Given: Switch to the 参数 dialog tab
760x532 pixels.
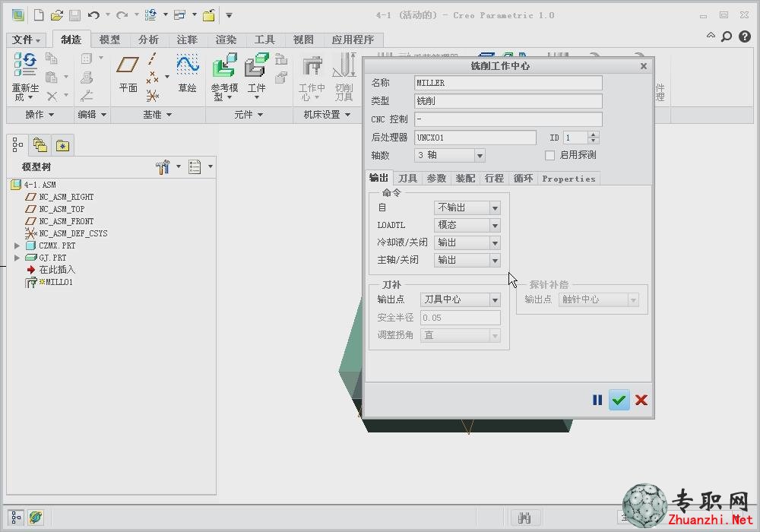Looking at the screenshot, I should pyautogui.click(x=436, y=179).
